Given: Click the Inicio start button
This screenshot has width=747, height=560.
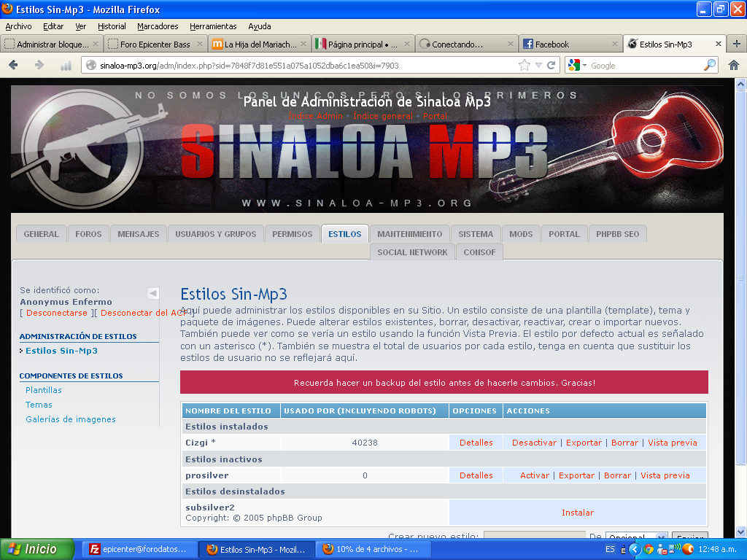Looking at the screenshot, I should pyautogui.click(x=38, y=549).
